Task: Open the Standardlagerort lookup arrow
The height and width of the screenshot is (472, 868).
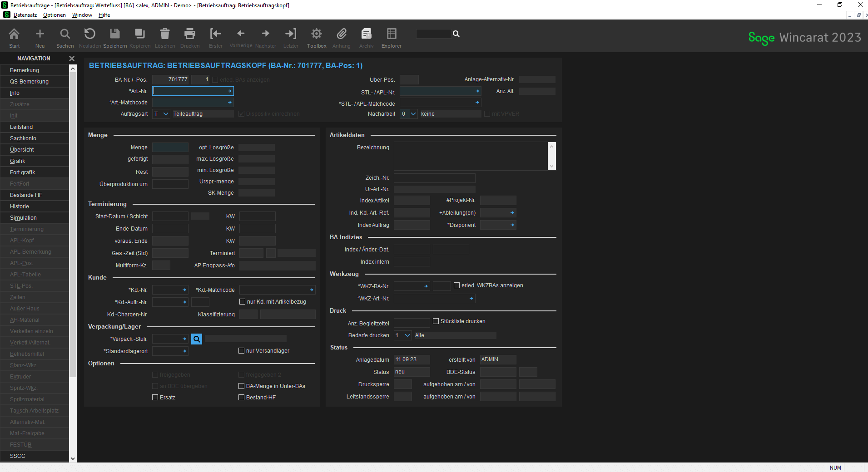Action: pos(184,351)
